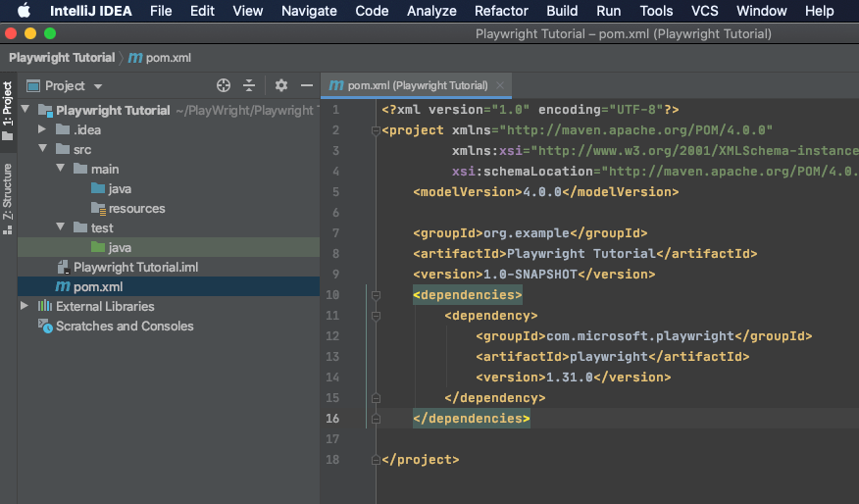Close the pom.xml editor tab

(500, 85)
